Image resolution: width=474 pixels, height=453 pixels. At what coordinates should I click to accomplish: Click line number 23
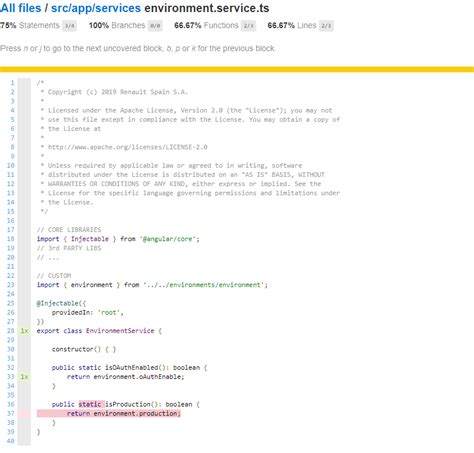click(x=11, y=285)
